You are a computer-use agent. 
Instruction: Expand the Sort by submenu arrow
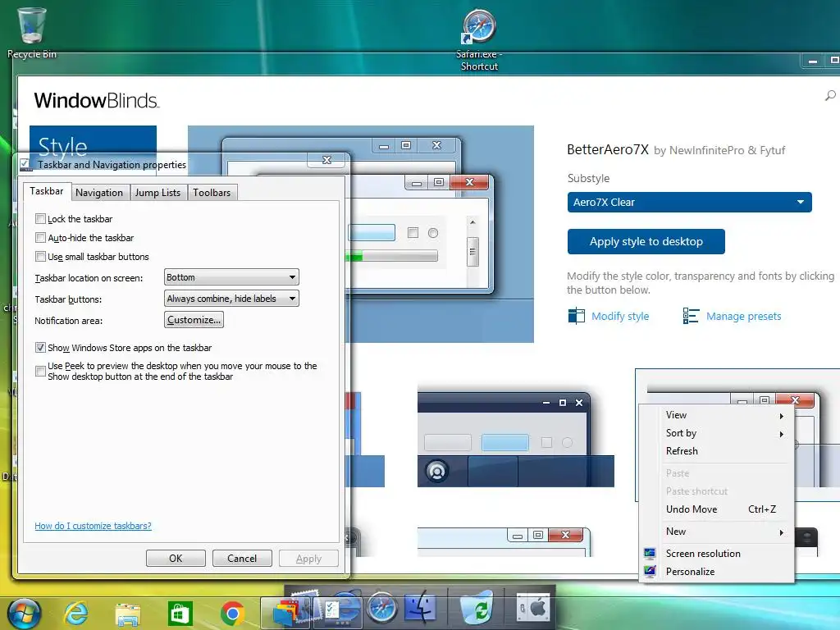782,434
